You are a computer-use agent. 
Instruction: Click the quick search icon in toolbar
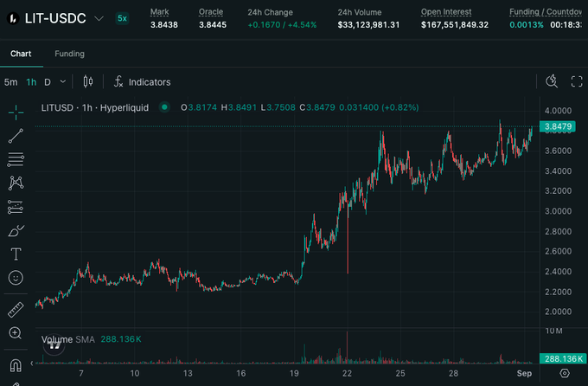[552, 81]
